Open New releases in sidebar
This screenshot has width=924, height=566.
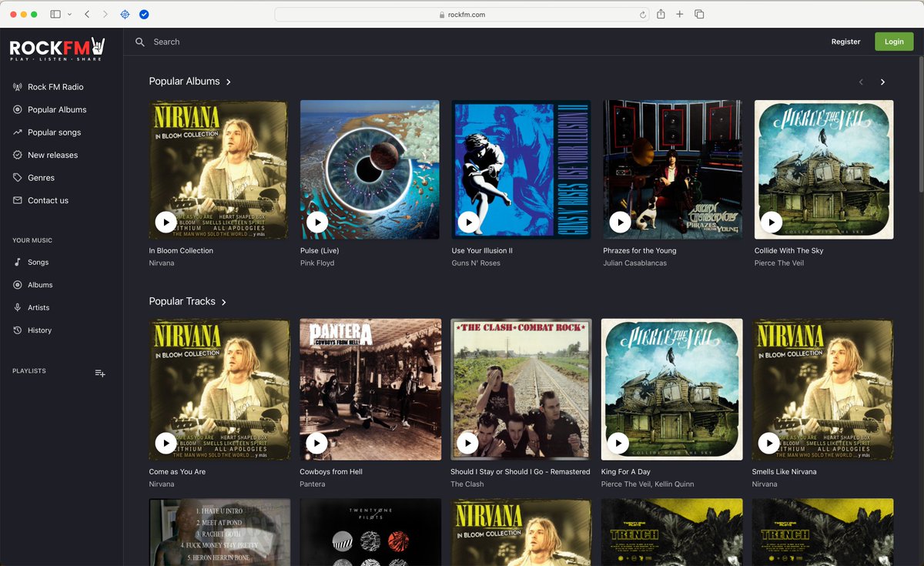pyautogui.click(x=52, y=155)
